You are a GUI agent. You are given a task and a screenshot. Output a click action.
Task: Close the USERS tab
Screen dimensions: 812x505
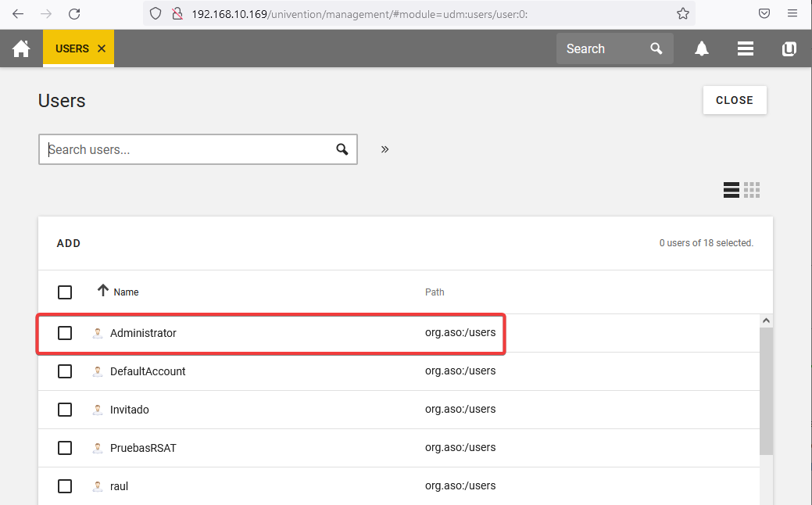pos(102,48)
